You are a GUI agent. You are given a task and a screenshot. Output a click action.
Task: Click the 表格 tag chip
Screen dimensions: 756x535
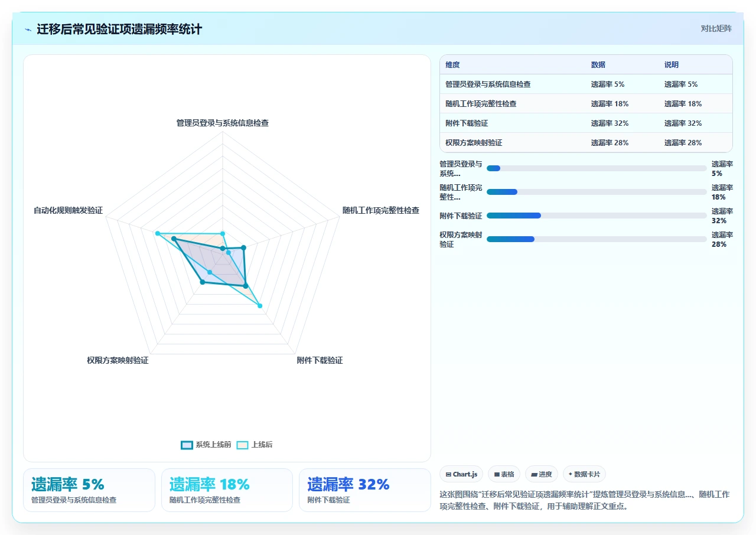(x=504, y=474)
